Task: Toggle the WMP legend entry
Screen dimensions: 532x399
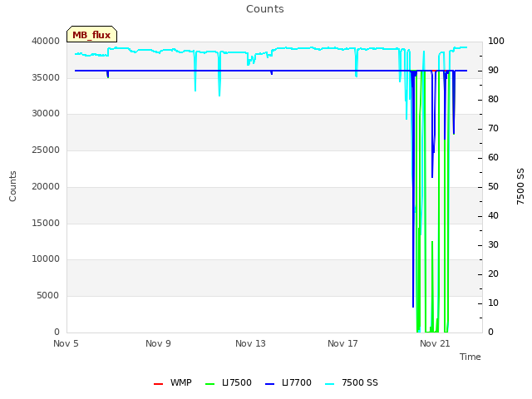Action: point(173,382)
